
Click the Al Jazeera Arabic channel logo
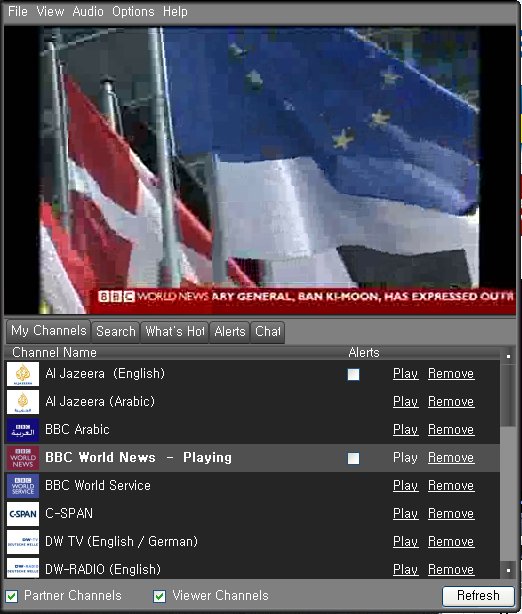(23, 402)
